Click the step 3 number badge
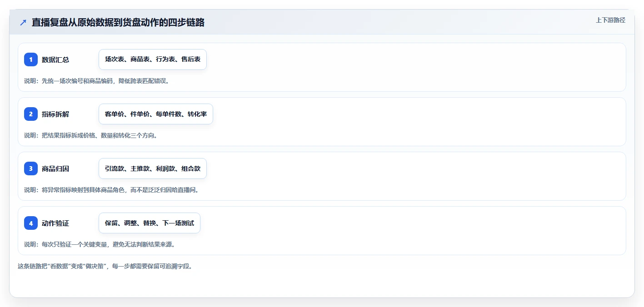The height and width of the screenshot is (307, 644). coord(31,168)
